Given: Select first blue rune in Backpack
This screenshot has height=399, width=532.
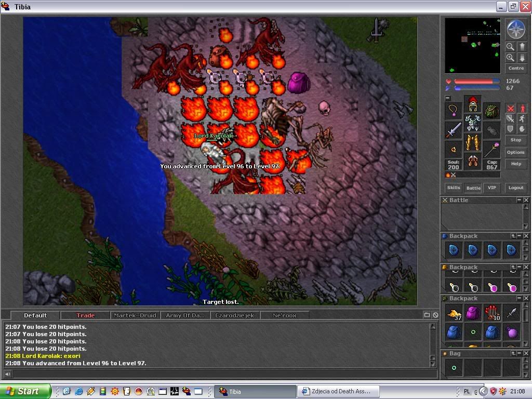Looking at the screenshot, I should (x=454, y=250).
